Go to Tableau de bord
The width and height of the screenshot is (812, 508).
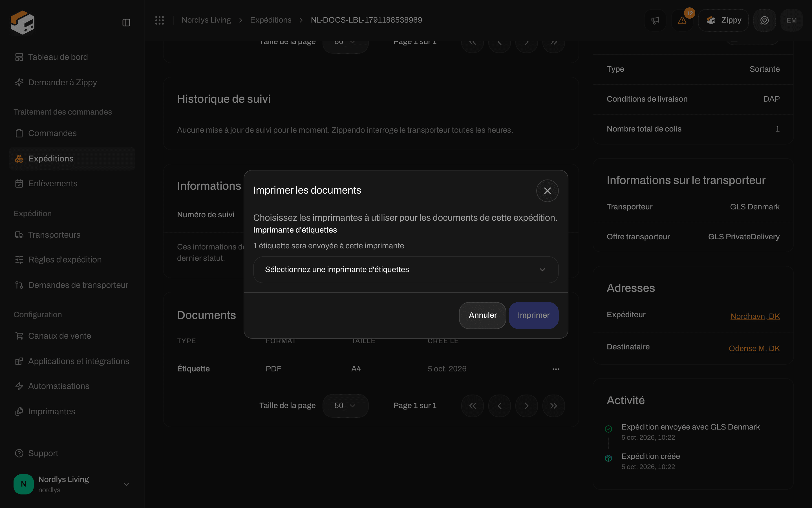72,57
